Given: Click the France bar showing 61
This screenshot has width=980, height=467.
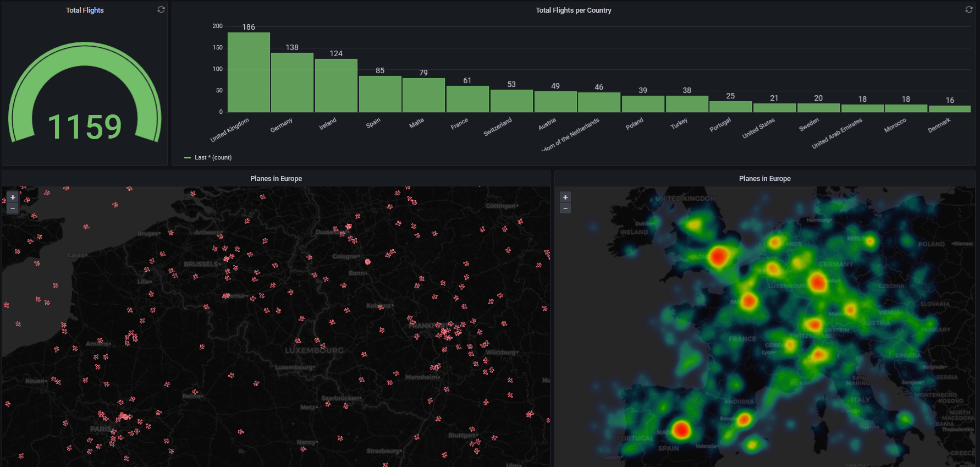Looking at the screenshot, I should pos(467,99).
